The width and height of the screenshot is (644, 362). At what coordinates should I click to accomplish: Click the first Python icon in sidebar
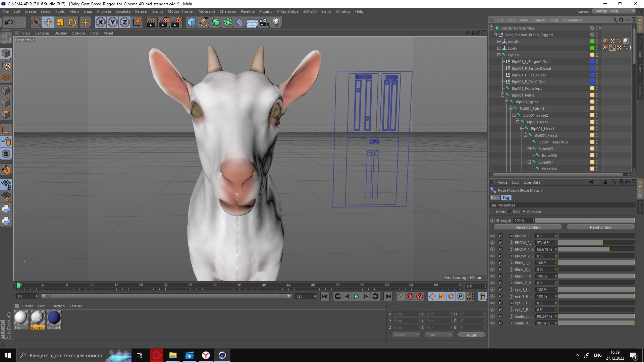(x=6, y=209)
